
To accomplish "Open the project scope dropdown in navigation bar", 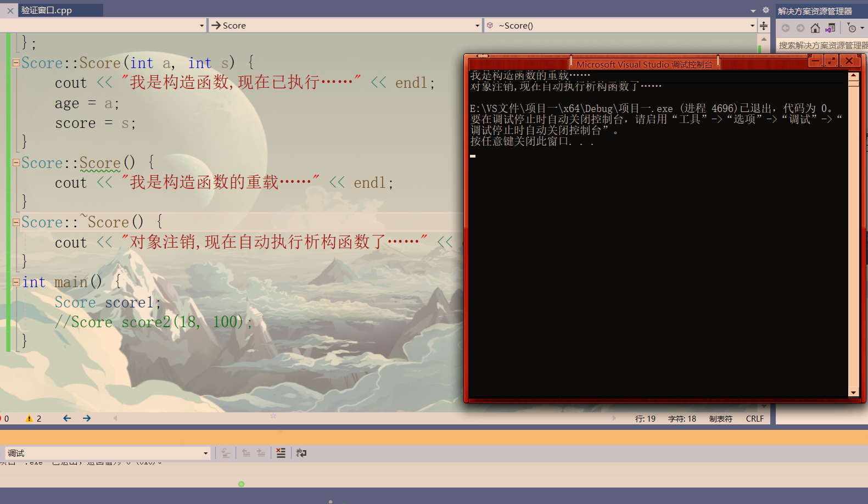I will point(103,26).
